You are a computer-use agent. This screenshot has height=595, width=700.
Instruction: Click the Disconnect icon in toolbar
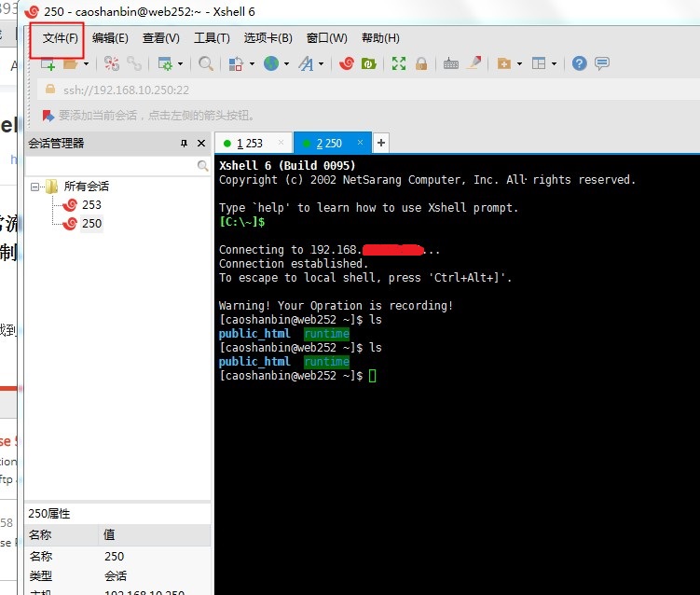112,63
